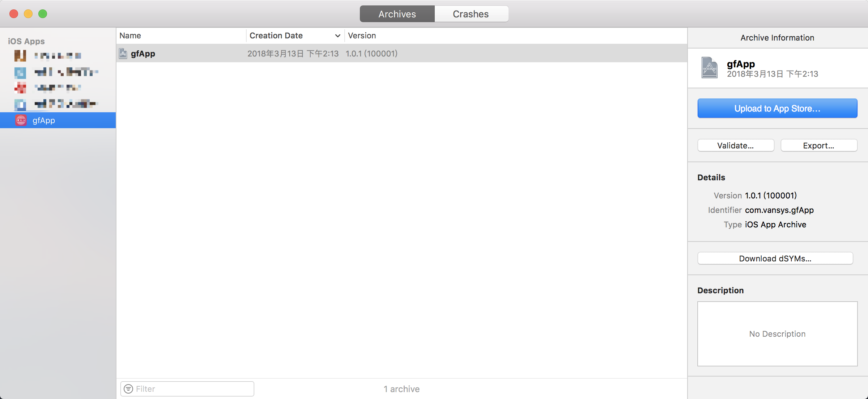Select the second blurred app in sidebar
Viewport: 868px width, 399px height.
[x=58, y=72]
